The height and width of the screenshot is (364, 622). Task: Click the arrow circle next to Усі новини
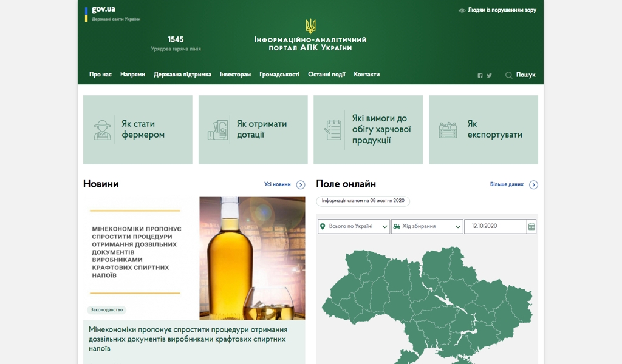click(x=301, y=184)
